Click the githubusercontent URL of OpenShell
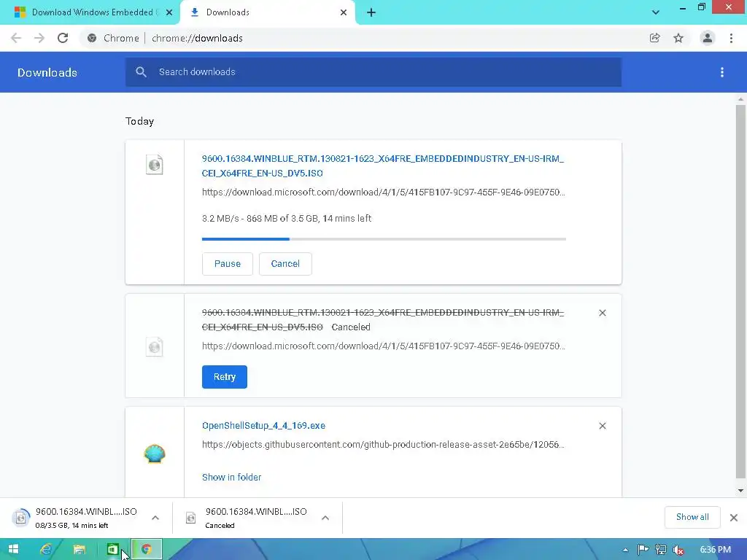747x560 pixels. tap(383, 445)
